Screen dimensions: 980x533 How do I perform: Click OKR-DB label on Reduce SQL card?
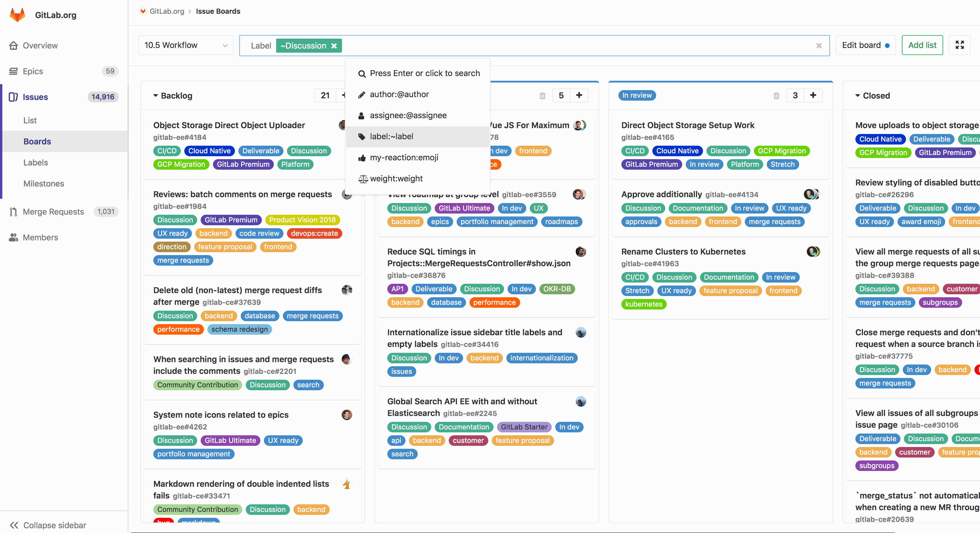pyautogui.click(x=557, y=289)
